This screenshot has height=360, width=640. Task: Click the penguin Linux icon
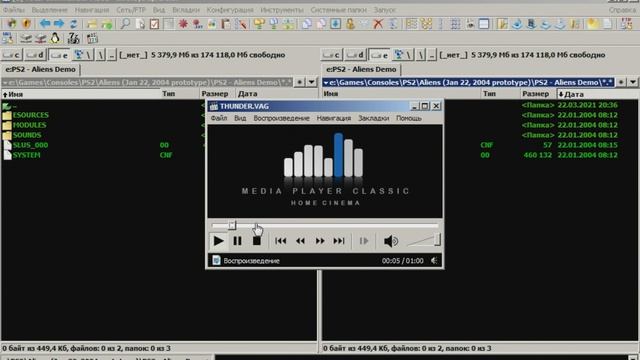pyautogui.click(x=55, y=38)
